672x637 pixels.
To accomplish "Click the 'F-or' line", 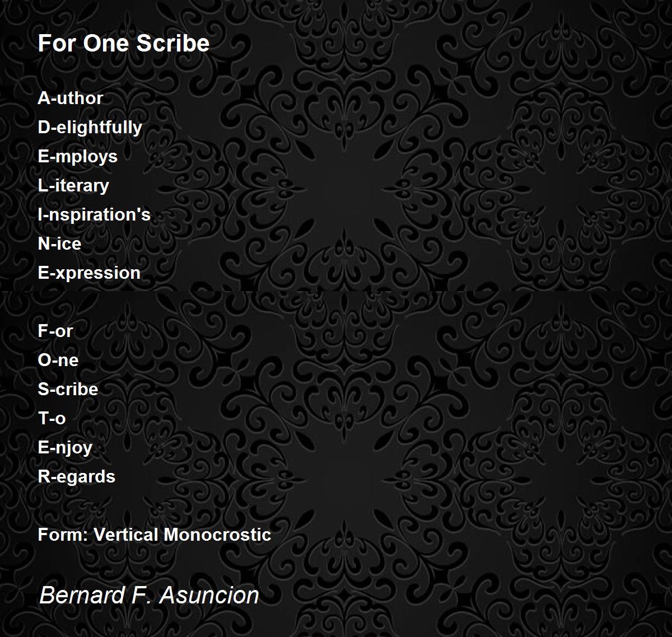I will click(55, 331).
